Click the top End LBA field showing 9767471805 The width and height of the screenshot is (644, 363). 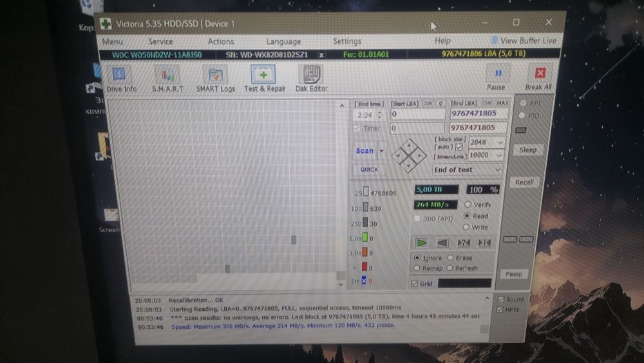[478, 113]
